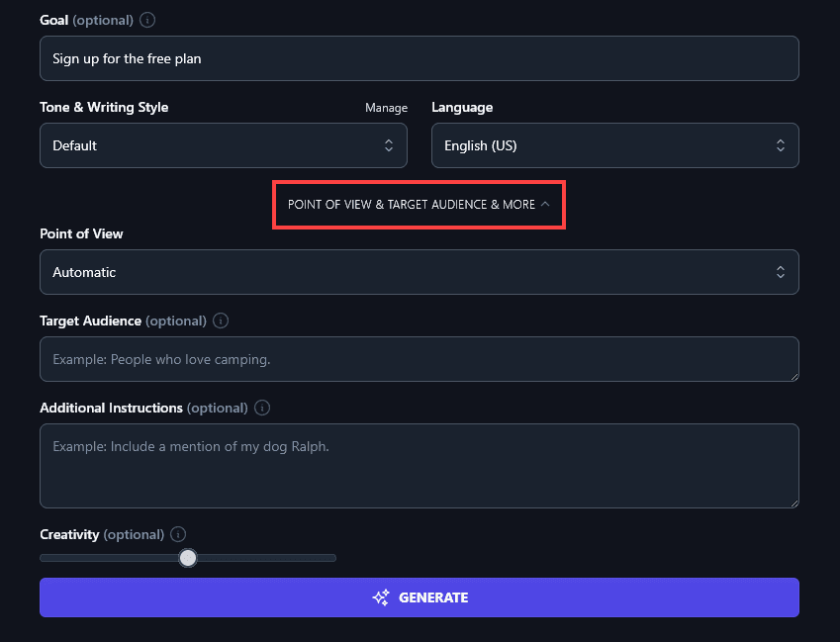Adjust the Creativity slider handle
This screenshot has height=642, width=840.
(188, 557)
